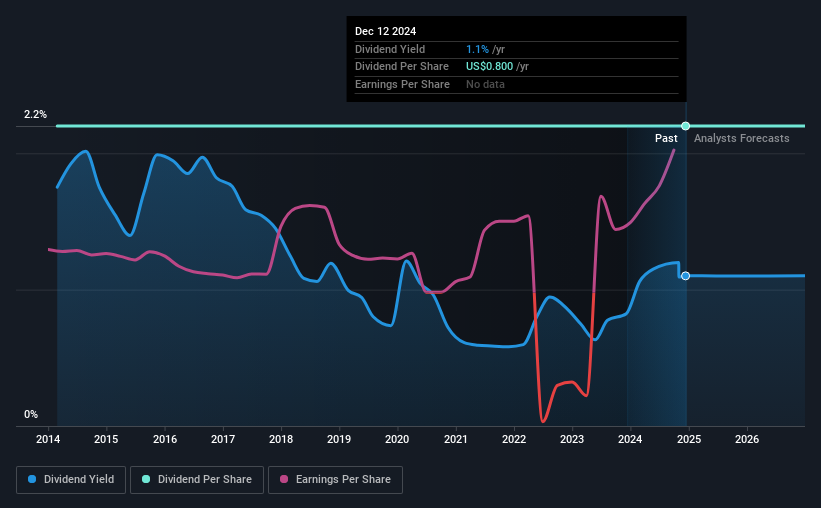Click the 2021 x-axis label
Image resolution: width=821 pixels, height=508 pixels.
(456, 439)
